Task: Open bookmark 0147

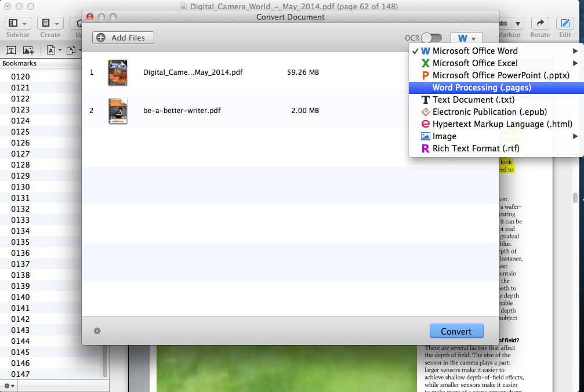Action: coord(20,374)
